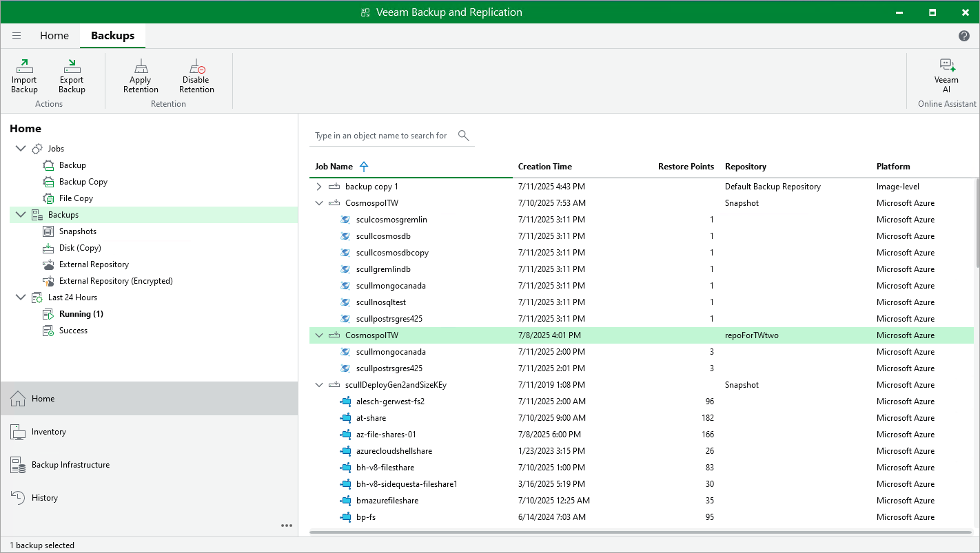Collapse the scullDeployGen2andSizeKEy group

318,385
